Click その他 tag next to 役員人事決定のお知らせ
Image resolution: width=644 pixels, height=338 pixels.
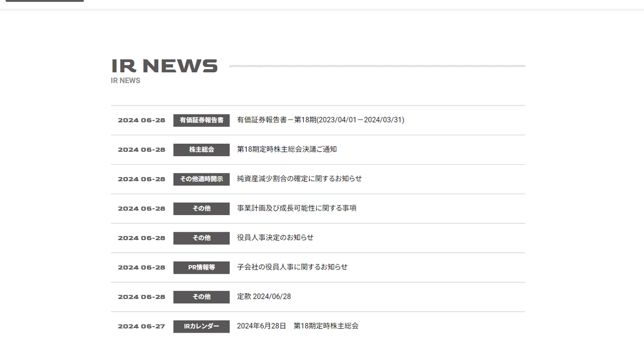[201, 238]
